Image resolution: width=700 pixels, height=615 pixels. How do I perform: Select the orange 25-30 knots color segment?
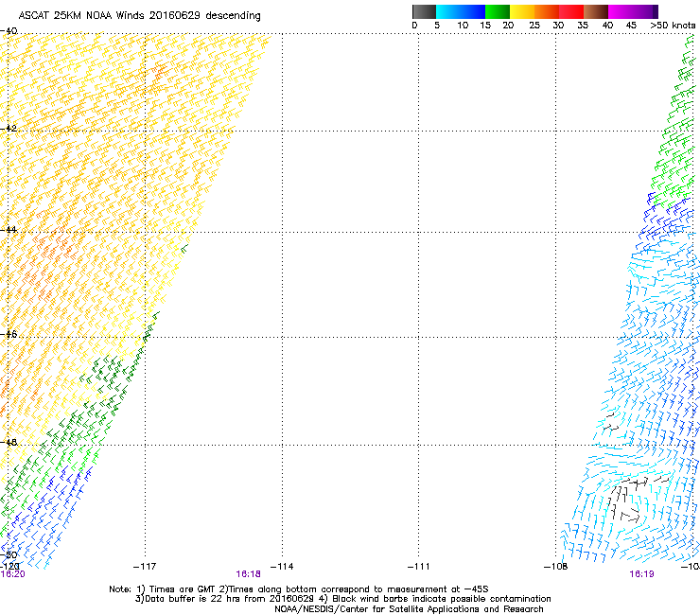(x=547, y=11)
